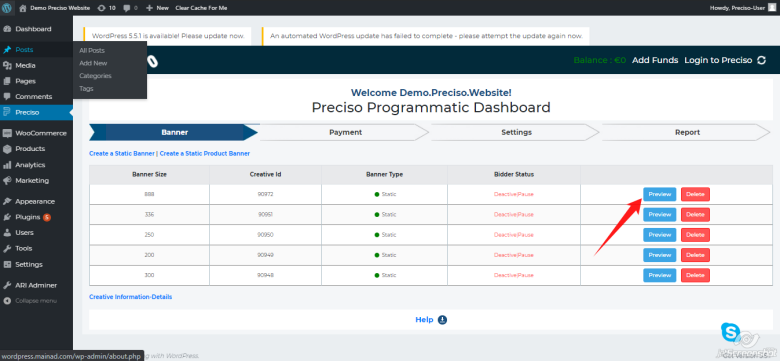780x362 pixels.
Task: Delete banner with creative ID 90949
Action: point(695,255)
